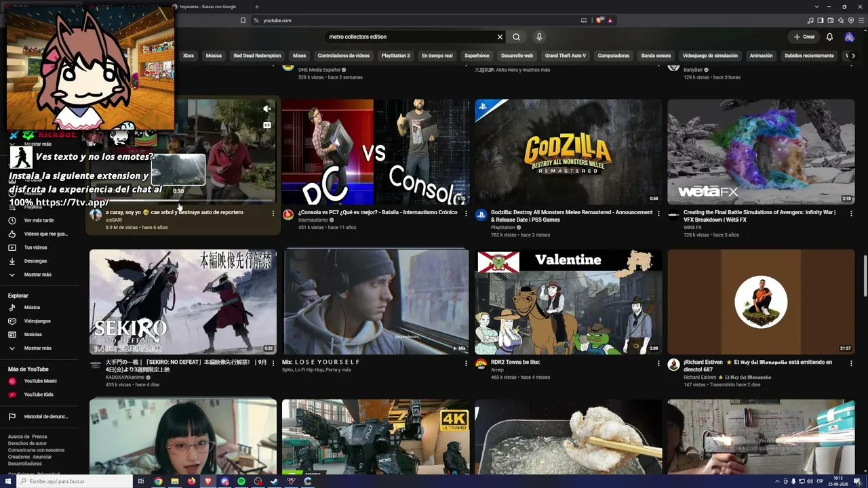Open Godzilla Destroy All Monsters Melee thumbnail
The width and height of the screenshot is (868, 488).
coord(568,152)
